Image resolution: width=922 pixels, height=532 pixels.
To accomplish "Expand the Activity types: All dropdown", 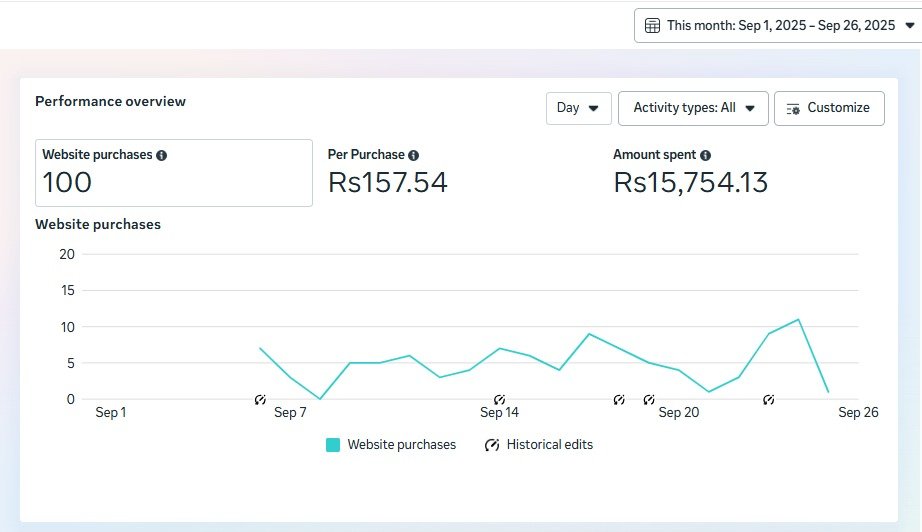I will pyautogui.click(x=693, y=108).
